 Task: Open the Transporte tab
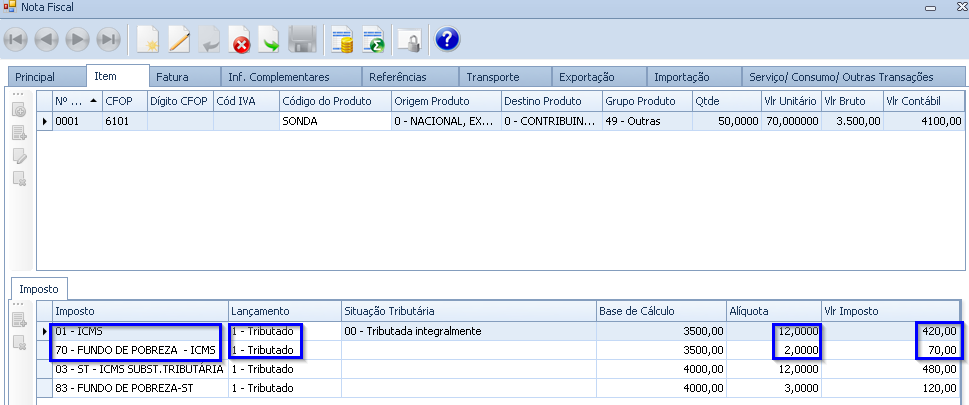pyautogui.click(x=492, y=77)
